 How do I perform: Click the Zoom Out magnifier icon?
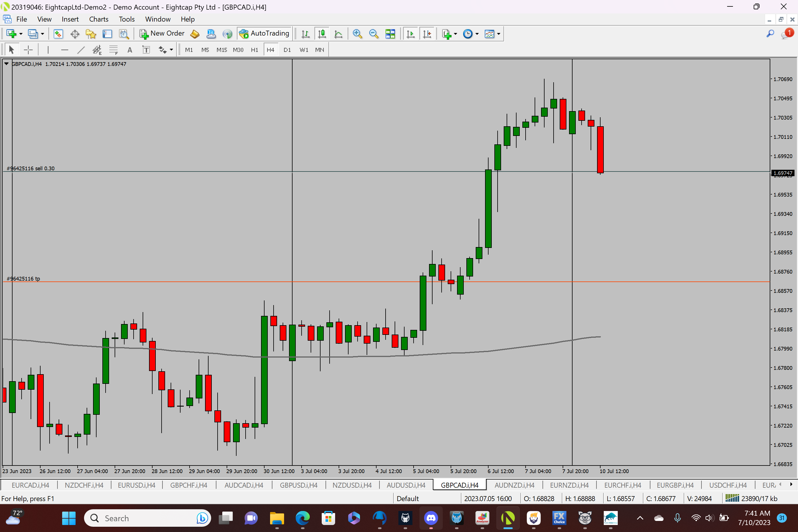(373, 34)
